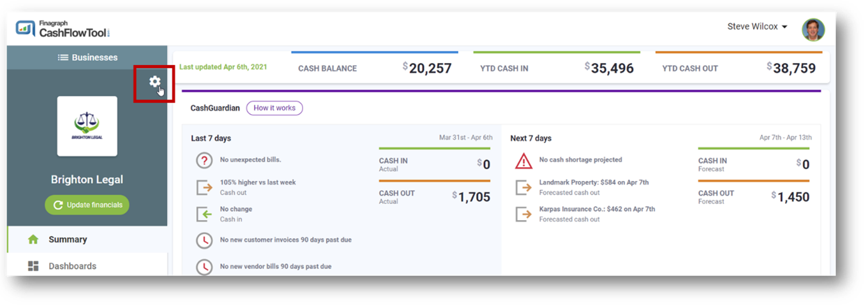Click the YTD Cash Out tile
Viewport: 868px width, 308px height.
point(738,68)
